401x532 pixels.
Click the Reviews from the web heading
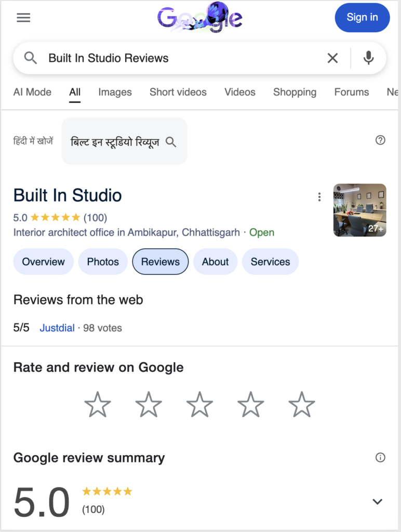[x=78, y=300]
